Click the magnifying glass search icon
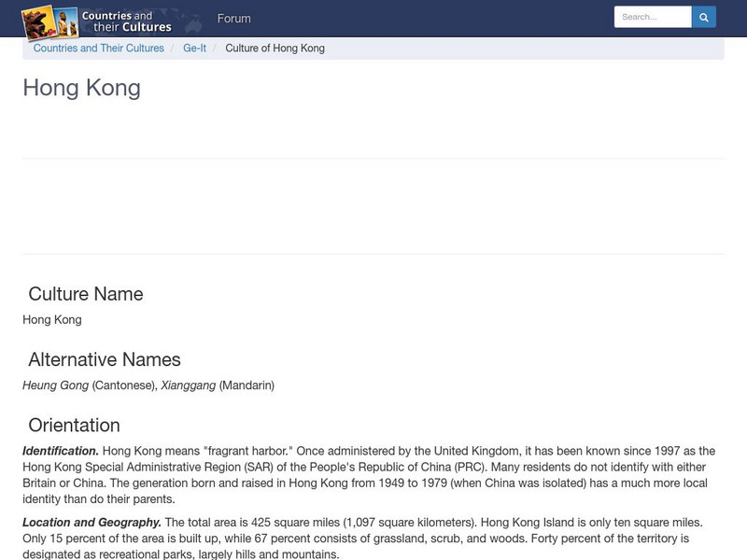This screenshot has height=560, width=747. 704,16
